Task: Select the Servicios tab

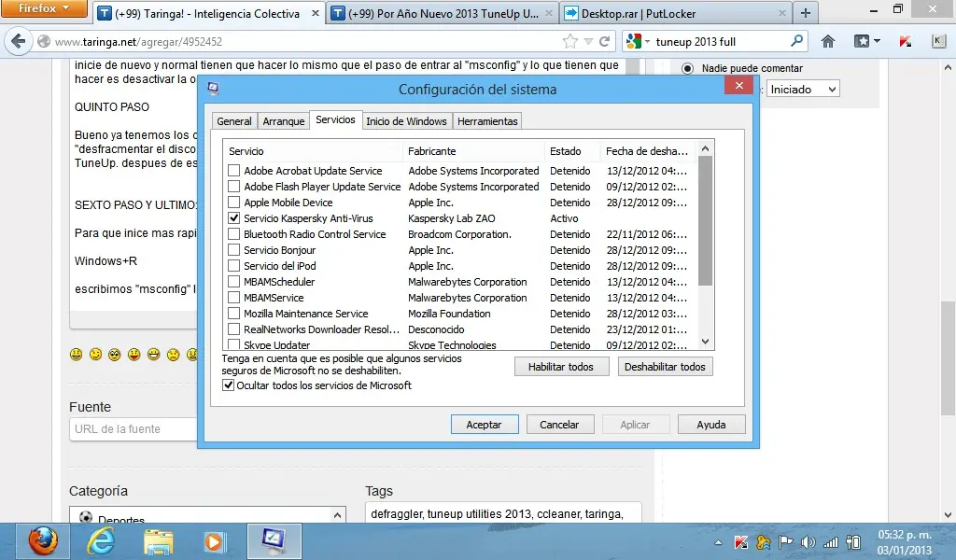Action: coord(335,119)
